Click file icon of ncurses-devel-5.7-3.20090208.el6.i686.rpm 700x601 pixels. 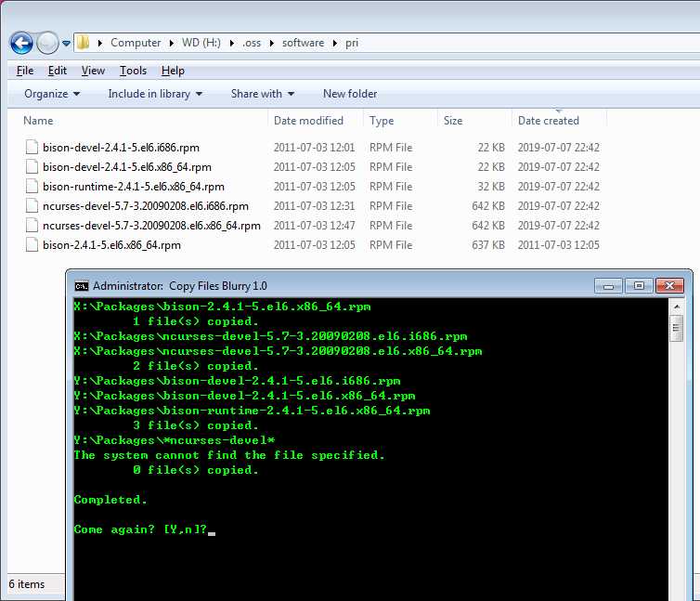tap(32, 206)
